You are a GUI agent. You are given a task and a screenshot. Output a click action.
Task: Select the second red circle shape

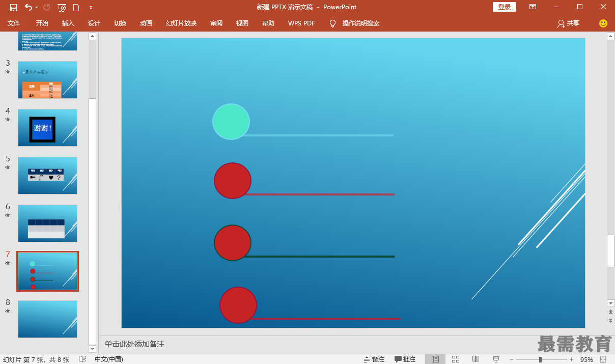tap(233, 181)
